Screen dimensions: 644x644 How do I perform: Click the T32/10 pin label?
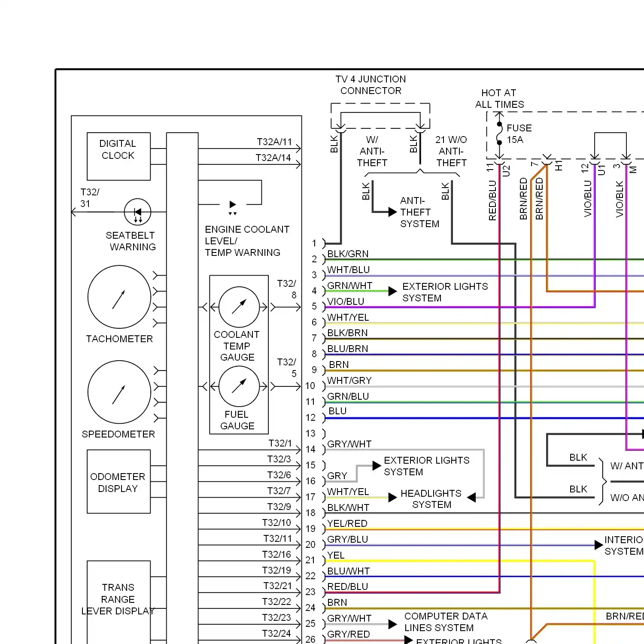276,523
